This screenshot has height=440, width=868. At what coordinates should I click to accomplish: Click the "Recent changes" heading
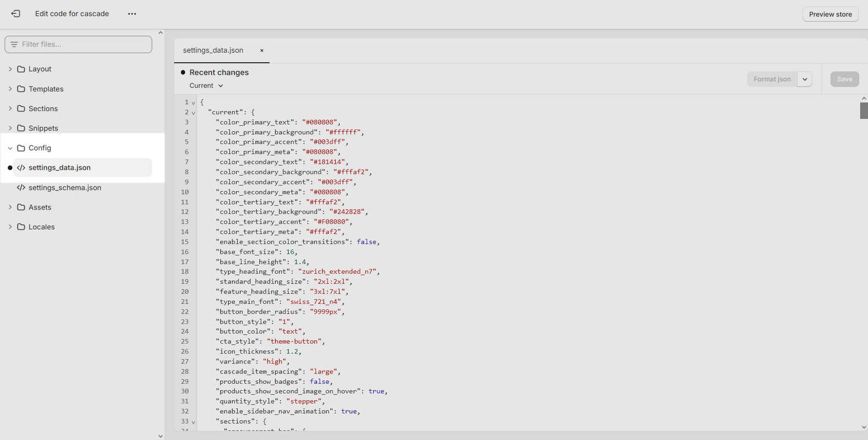tap(219, 72)
